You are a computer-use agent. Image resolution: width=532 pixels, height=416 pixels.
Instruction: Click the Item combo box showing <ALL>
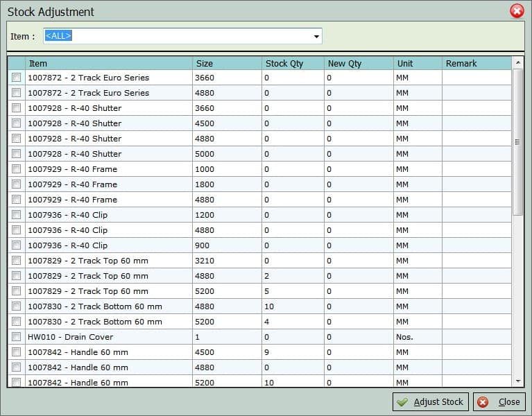pyautogui.click(x=177, y=36)
